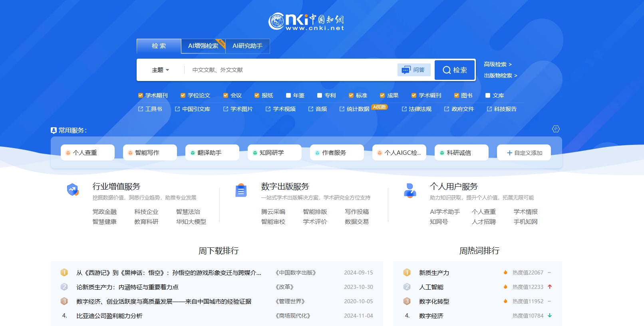
Task: Open 出版物检索 publication search
Action: tap(501, 75)
